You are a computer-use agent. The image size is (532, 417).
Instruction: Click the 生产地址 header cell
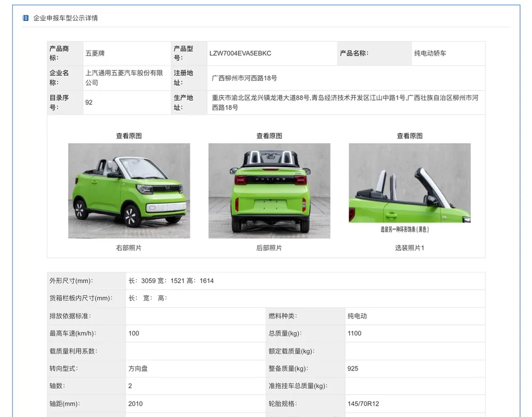click(x=189, y=103)
